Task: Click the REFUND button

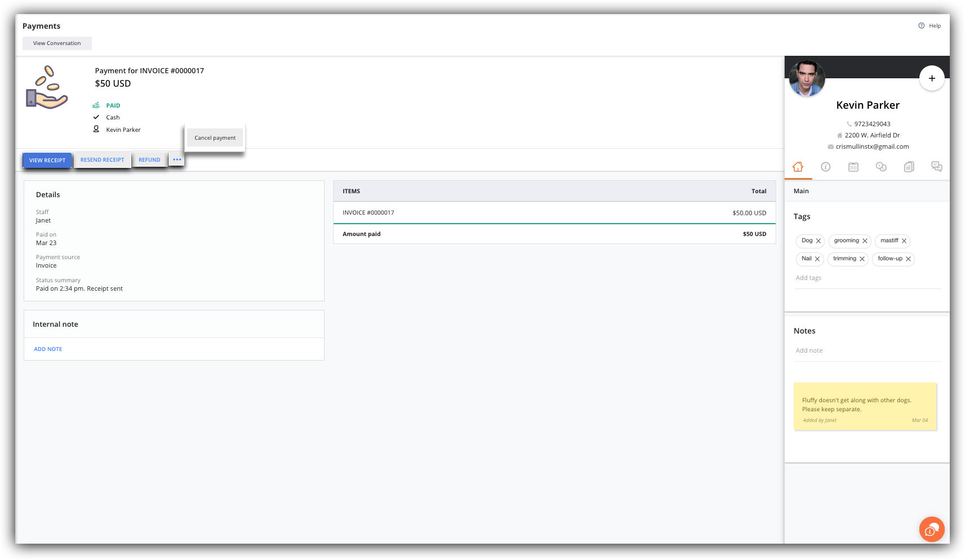Action: tap(149, 159)
